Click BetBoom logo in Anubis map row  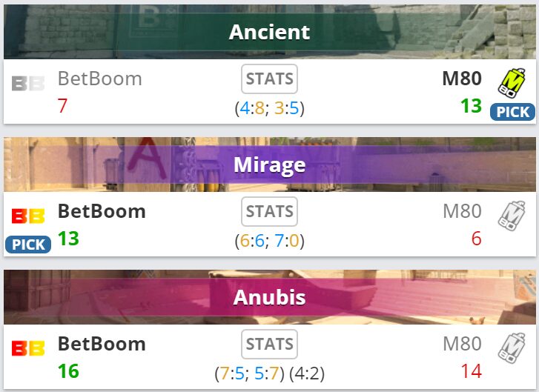click(x=28, y=348)
